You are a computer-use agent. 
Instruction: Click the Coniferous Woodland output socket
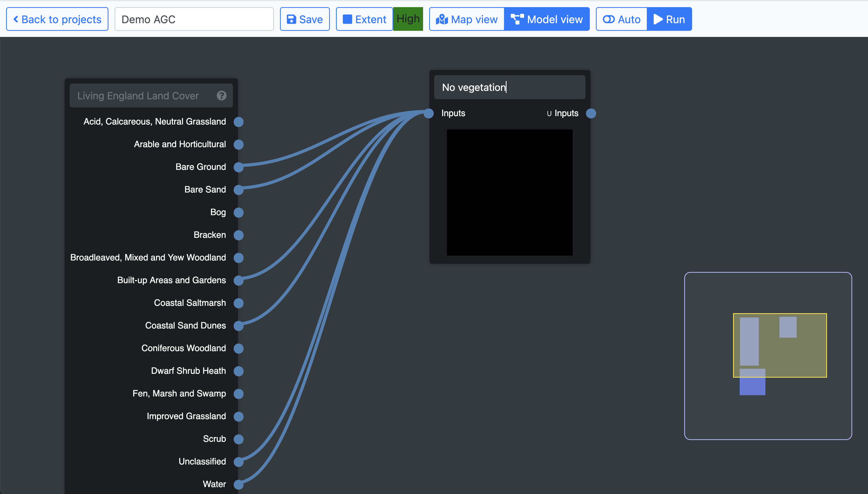tap(239, 348)
